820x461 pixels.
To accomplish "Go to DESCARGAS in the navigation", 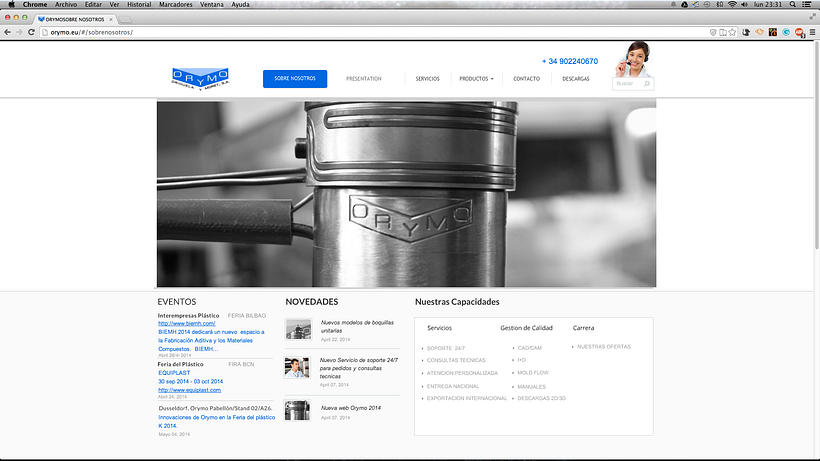I will pyautogui.click(x=575, y=79).
